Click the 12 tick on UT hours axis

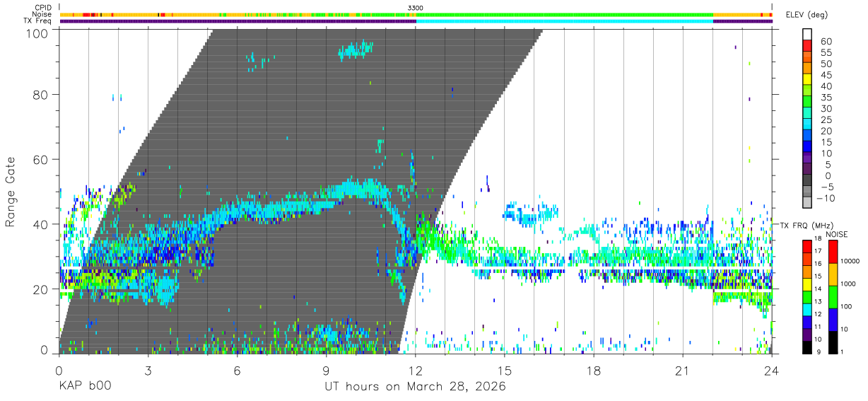point(416,371)
